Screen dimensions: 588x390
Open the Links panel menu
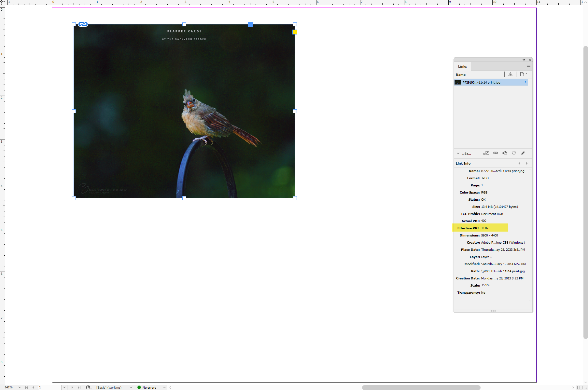click(528, 66)
